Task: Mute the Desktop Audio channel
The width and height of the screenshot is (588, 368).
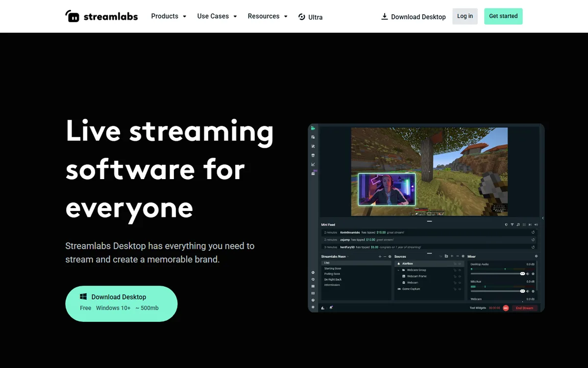Action: click(x=528, y=274)
